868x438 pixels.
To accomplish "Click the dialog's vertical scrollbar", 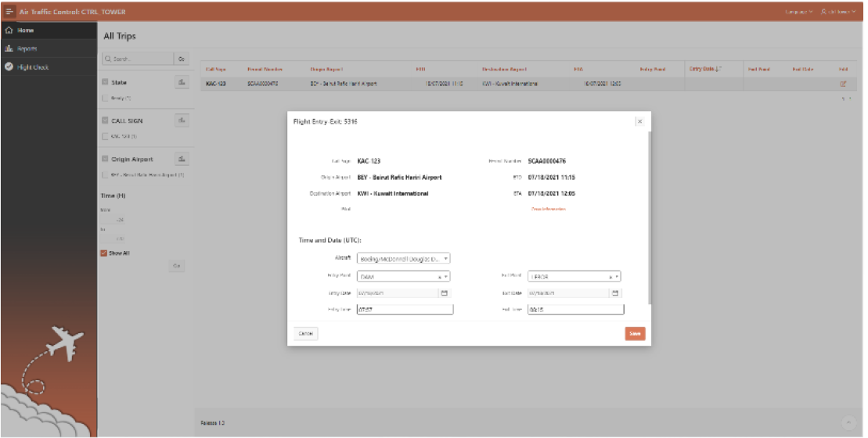I will click(649, 219).
